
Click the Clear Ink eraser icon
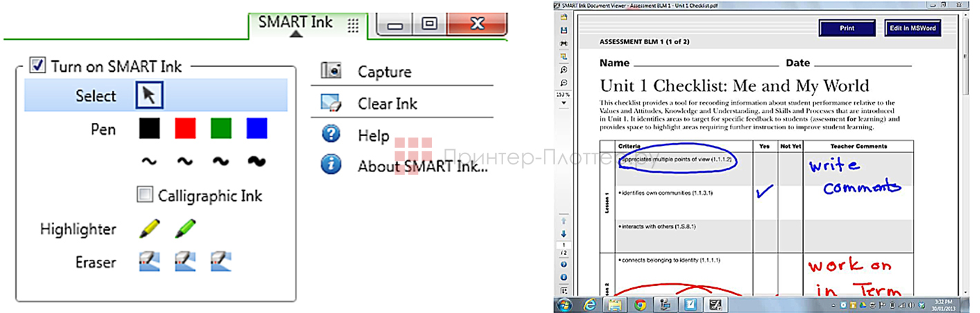point(332,104)
